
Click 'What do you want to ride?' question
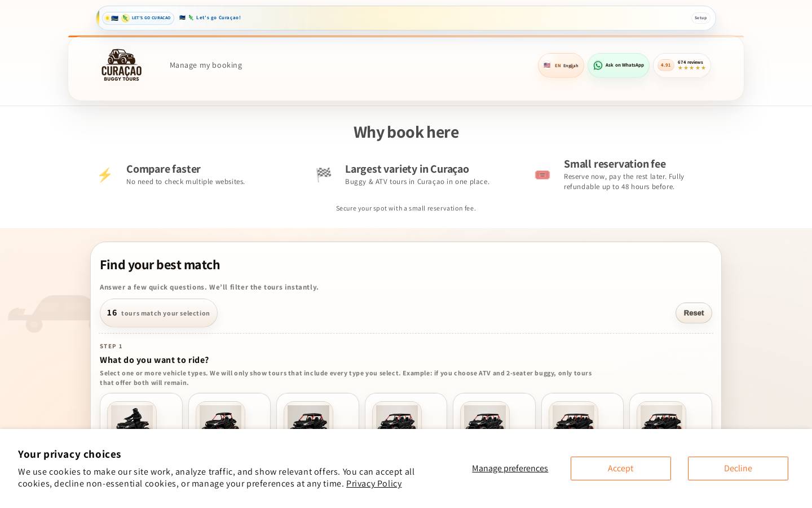[155, 360]
